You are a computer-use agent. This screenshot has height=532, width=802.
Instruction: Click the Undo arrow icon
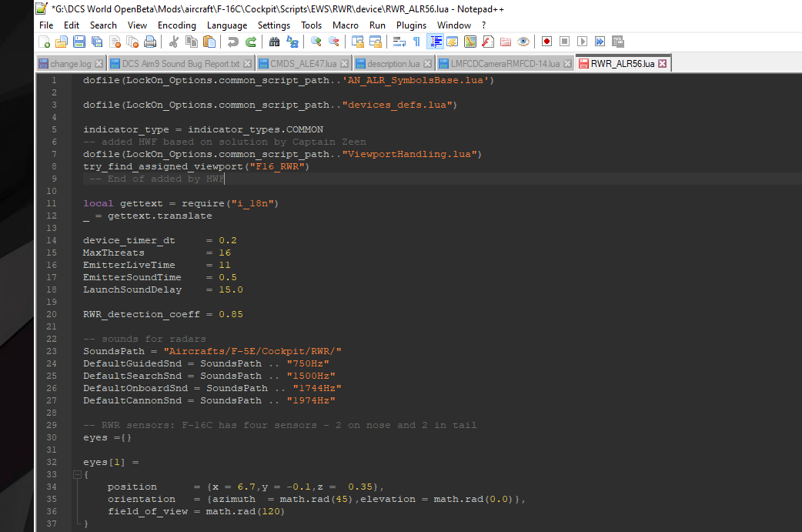(x=232, y=42)
